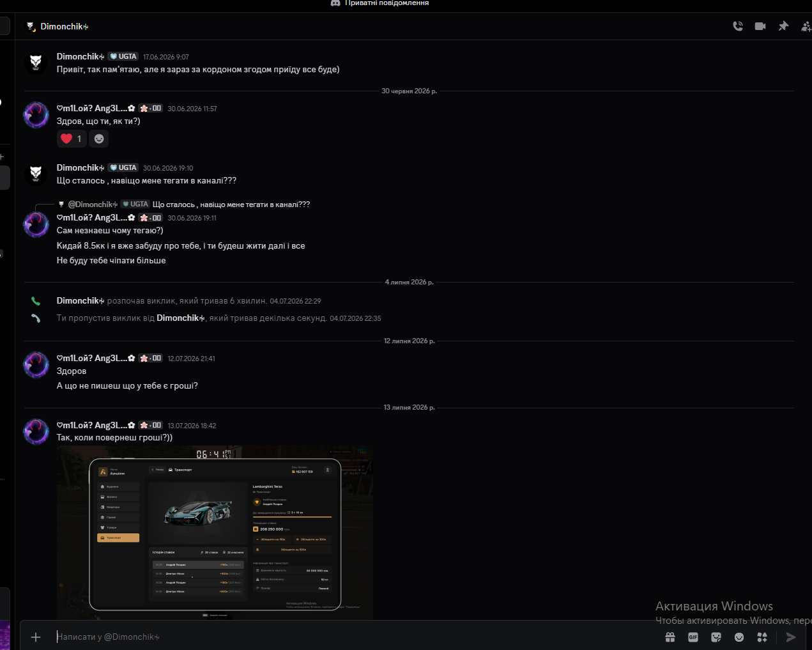Click the UGTA tag on 30.06.2026 19:10 message

point(123,167)
